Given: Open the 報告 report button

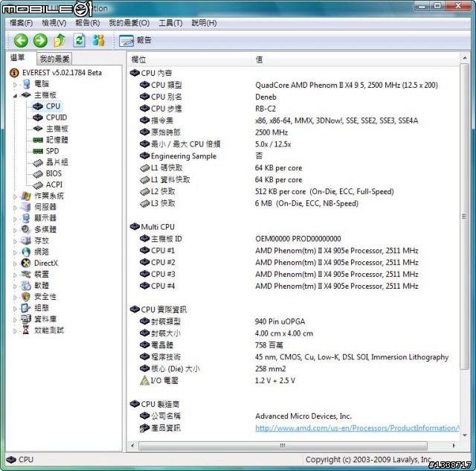Looking at the screenshot, I should tap(135, 40).
